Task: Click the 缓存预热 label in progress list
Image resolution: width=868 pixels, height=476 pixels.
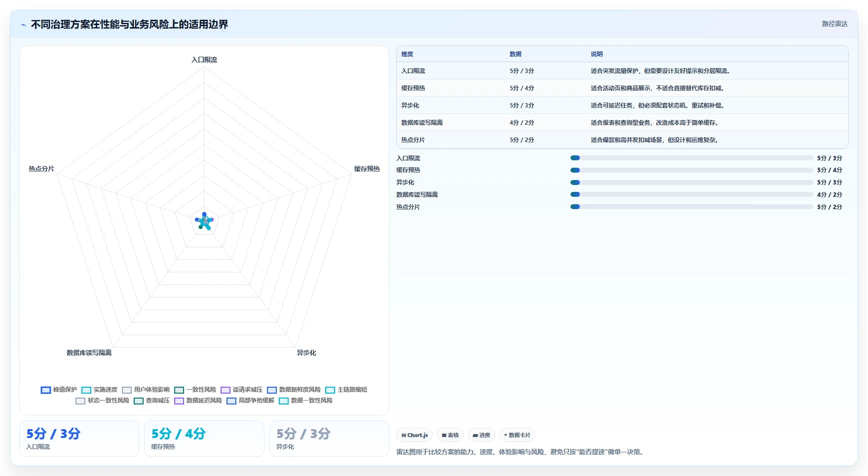Action: pyautogui.click(x=408, y=170)
